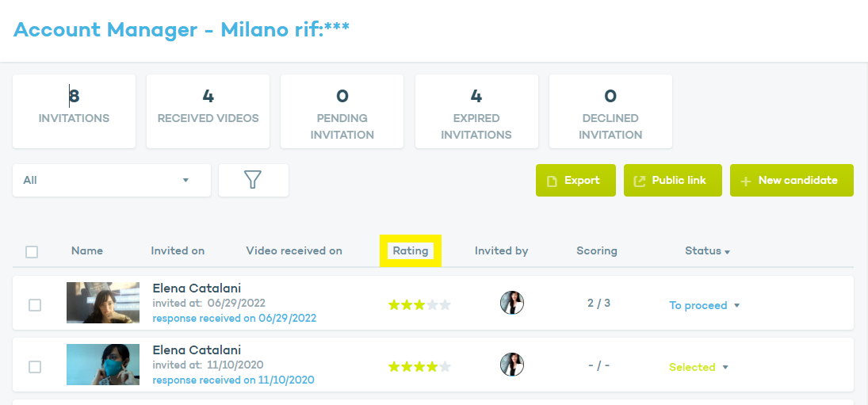
Task: Click inviter avatar in first candidate row
Action: [512, 303]
